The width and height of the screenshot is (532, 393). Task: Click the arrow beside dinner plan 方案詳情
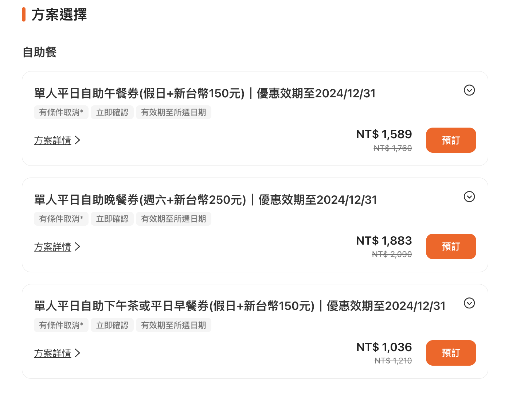77,247
